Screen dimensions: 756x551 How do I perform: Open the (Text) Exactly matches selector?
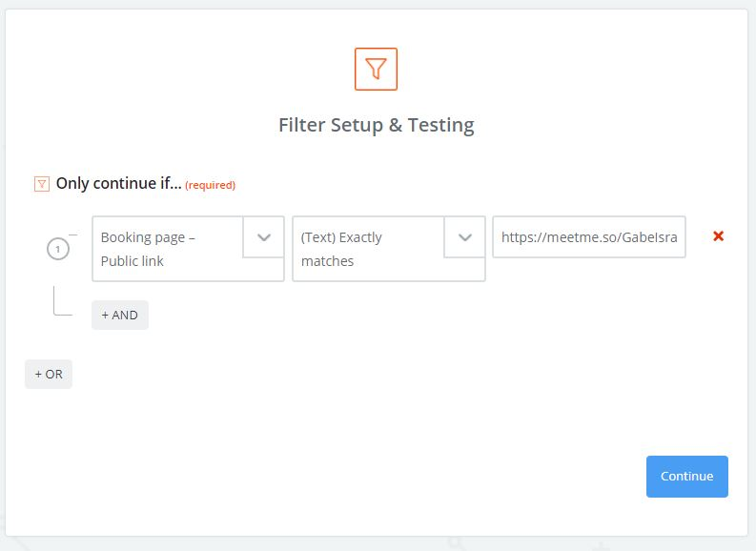[x=367, y=249]
